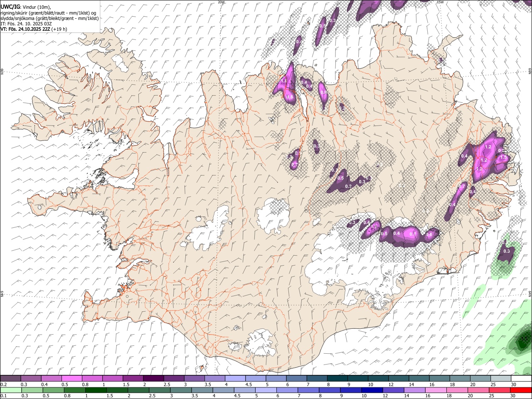The image size is (532, 399).
Task: Click the light gray upper swatch labeled 25
Action: 500,379
